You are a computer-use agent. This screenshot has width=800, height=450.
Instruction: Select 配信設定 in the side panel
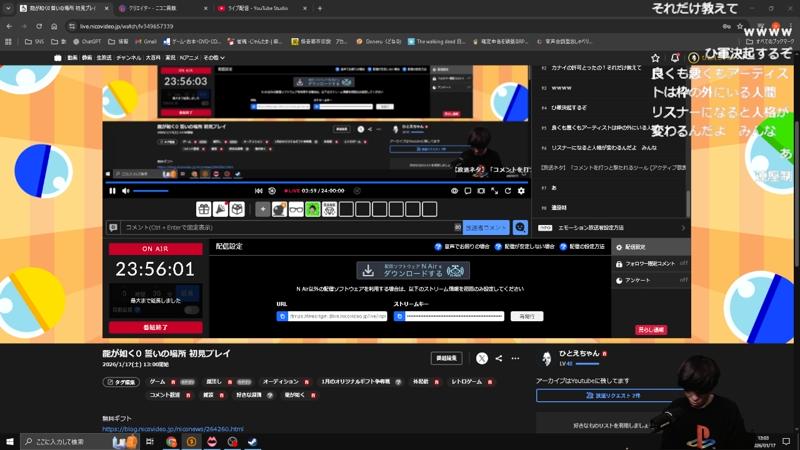pos(651,247)
